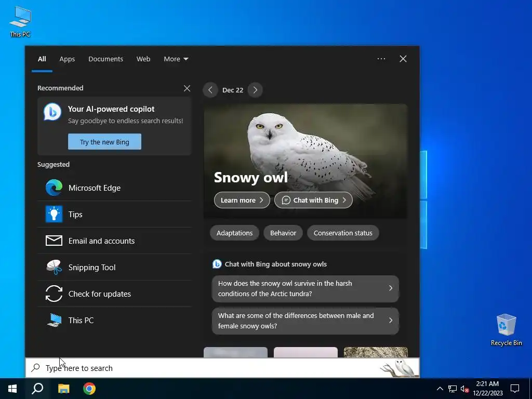Viewport: 532px width, 399px height.
Task: Open the Tips app suggestion
Action: (114, 214)
